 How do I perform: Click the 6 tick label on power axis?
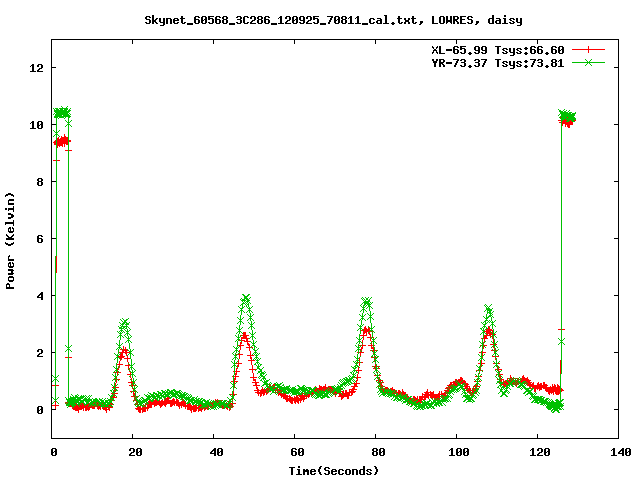click(40, 239)
